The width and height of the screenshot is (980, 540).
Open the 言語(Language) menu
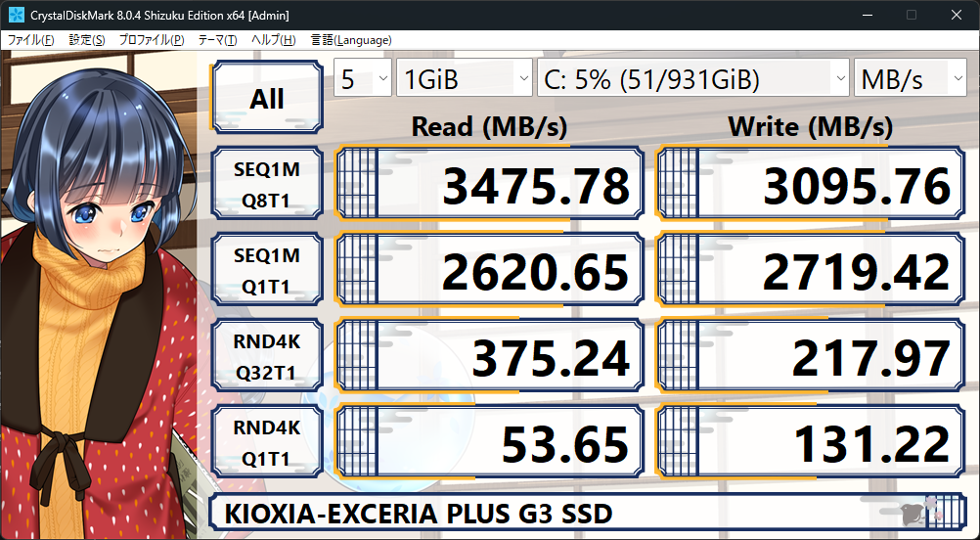pos(351,40)
